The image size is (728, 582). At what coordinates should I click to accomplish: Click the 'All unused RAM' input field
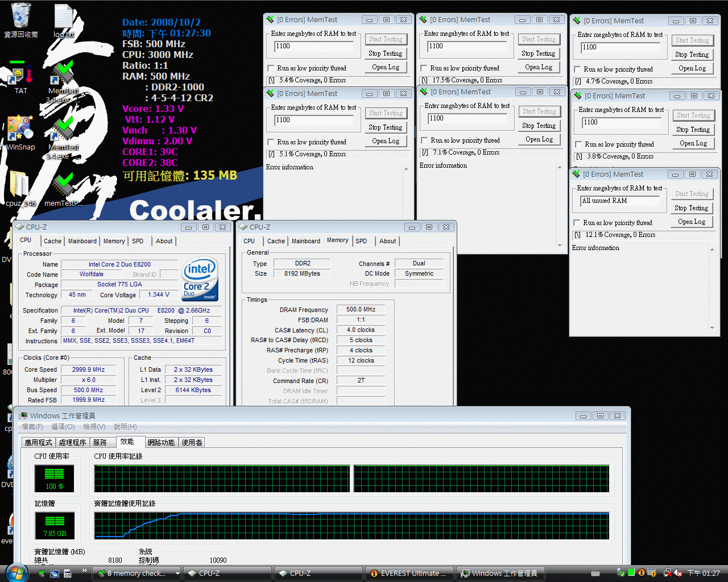pyautogui.click(x=620, y=201)
